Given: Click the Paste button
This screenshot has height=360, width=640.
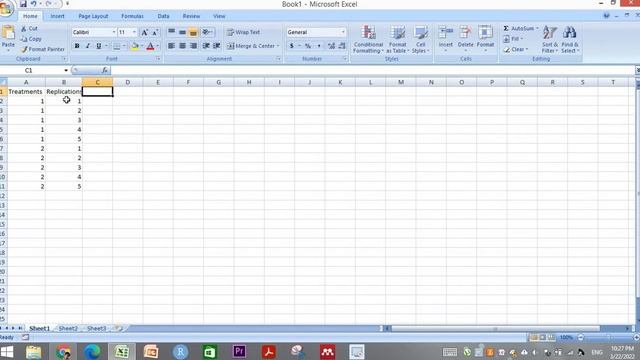Looking at the screenshot, I should point(8,39).
